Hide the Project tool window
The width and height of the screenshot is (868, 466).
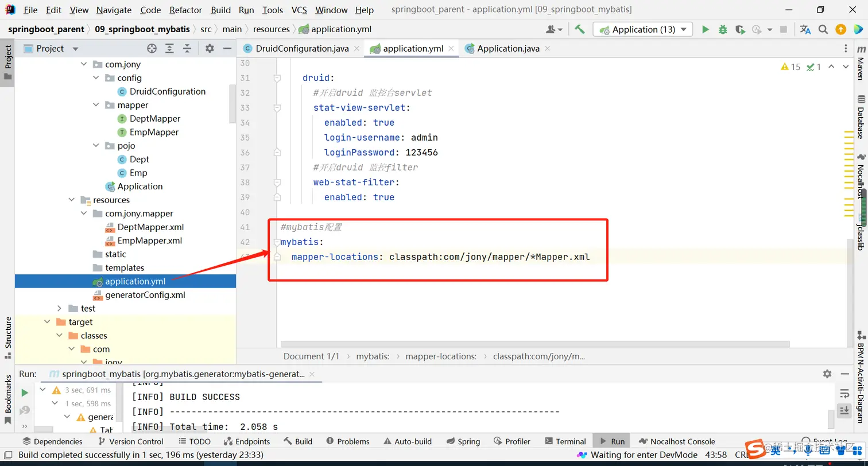click(x=227, y=49)
